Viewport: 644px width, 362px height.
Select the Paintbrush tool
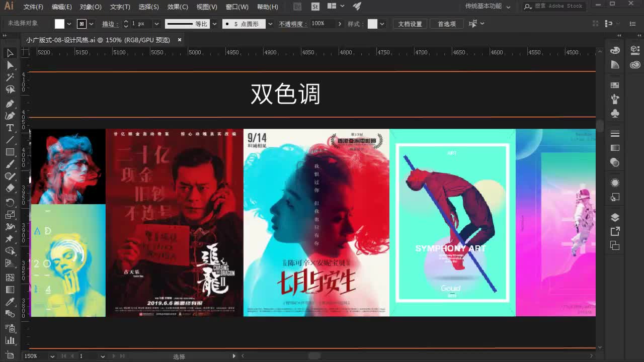(10, 164)
